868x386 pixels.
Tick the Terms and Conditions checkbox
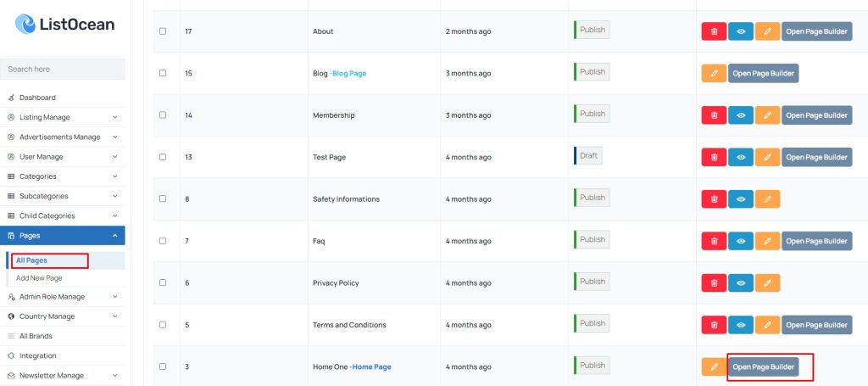coord(163,325)
